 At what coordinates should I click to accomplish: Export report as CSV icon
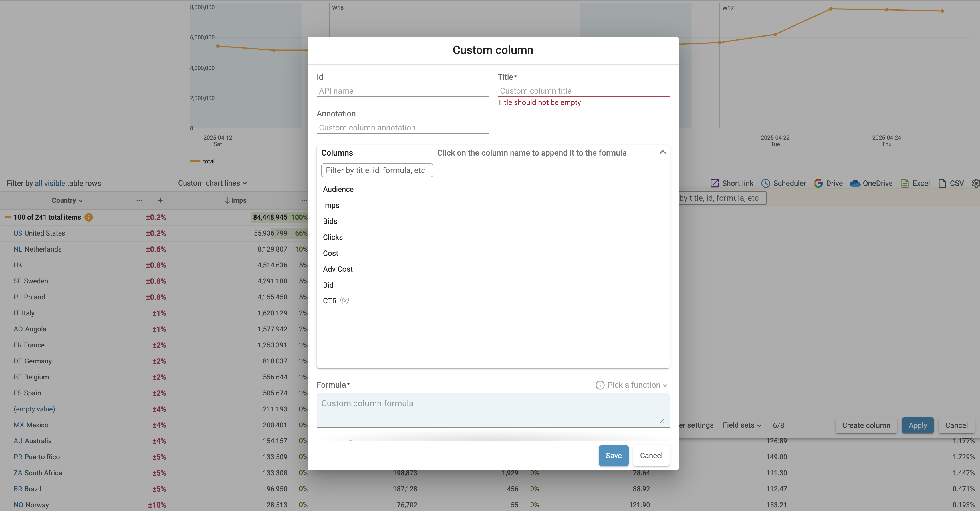tap(942, 183)
